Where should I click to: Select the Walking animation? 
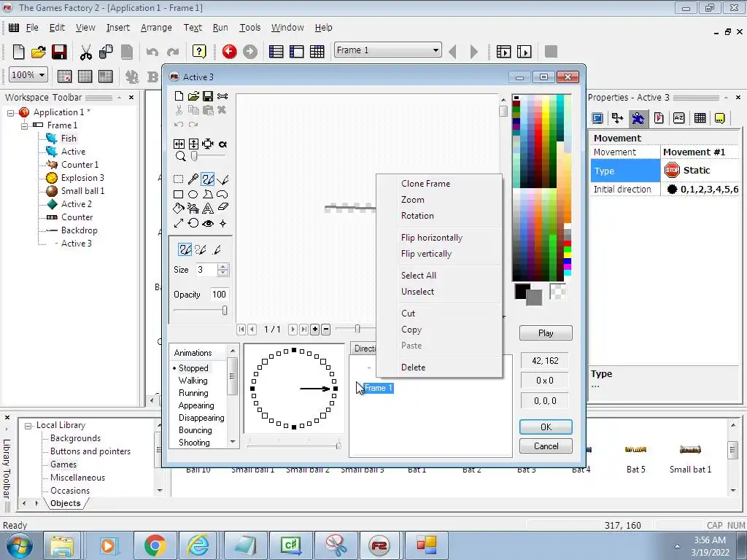193,381
